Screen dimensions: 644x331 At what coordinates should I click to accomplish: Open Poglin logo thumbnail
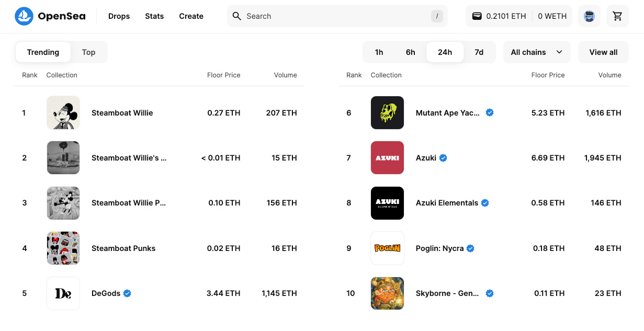tap(388, 248)
